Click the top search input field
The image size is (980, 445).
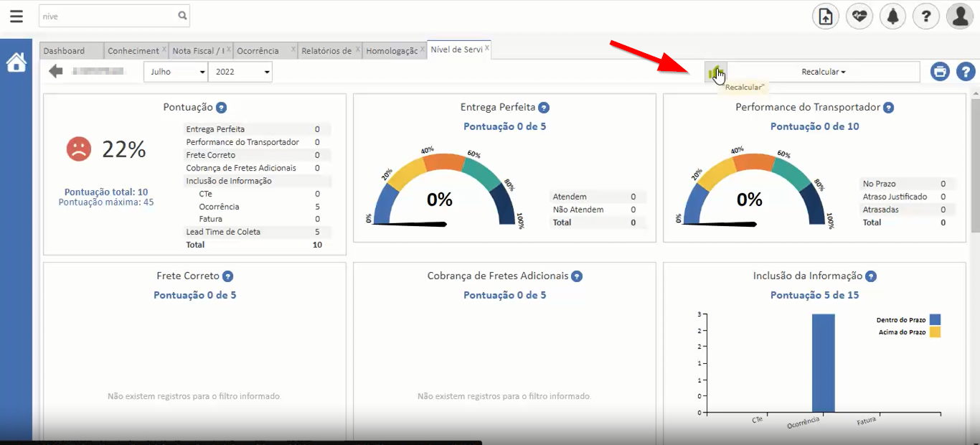[108, 16]
